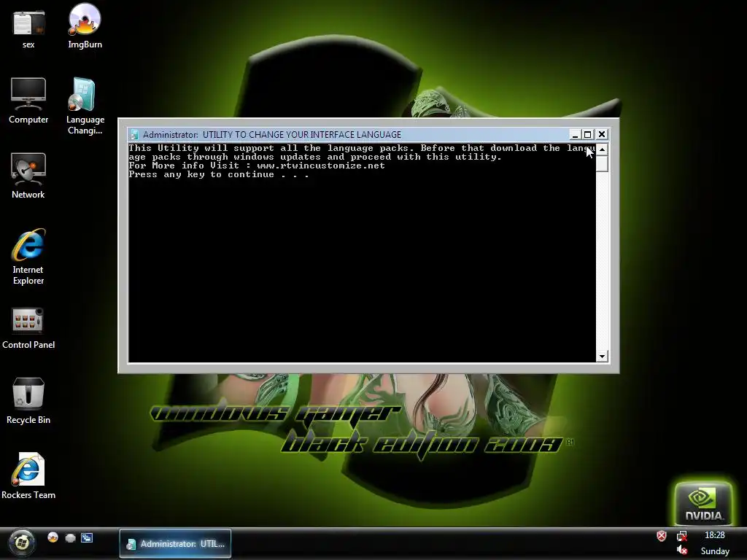The width and height of the screenshot is (747, 560).
Task: Click the first quick launch icon
Action: point(53,537)
